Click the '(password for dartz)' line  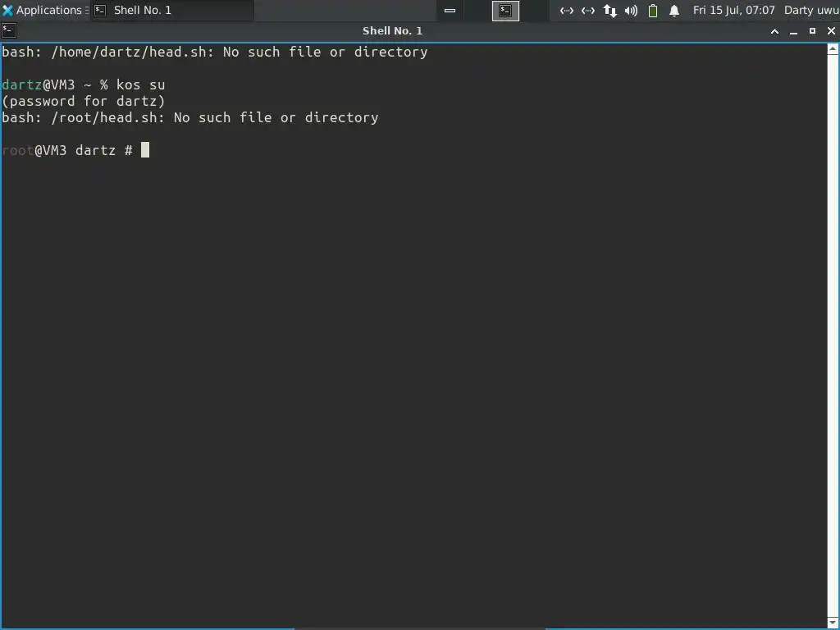(x=84, y=101)
